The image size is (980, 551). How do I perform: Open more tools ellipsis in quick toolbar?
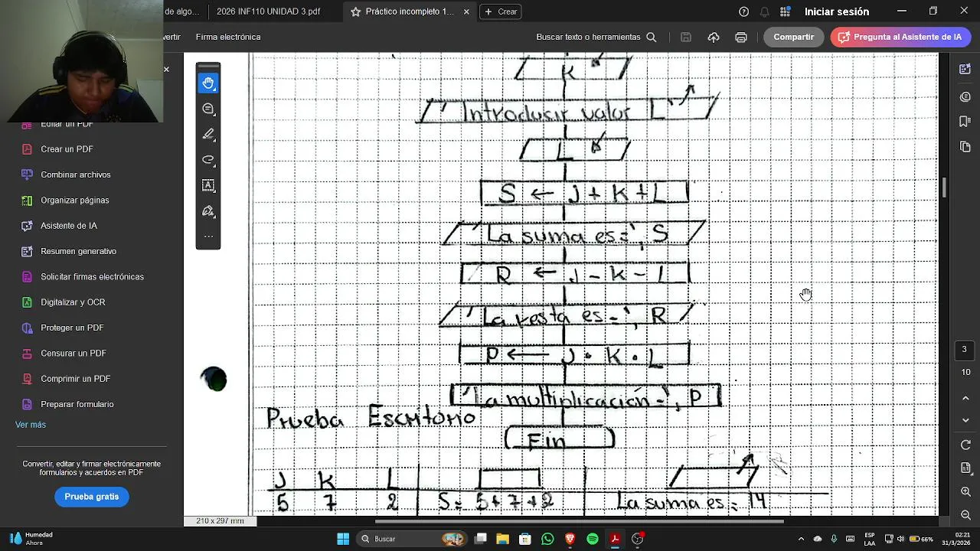point(208,236)
